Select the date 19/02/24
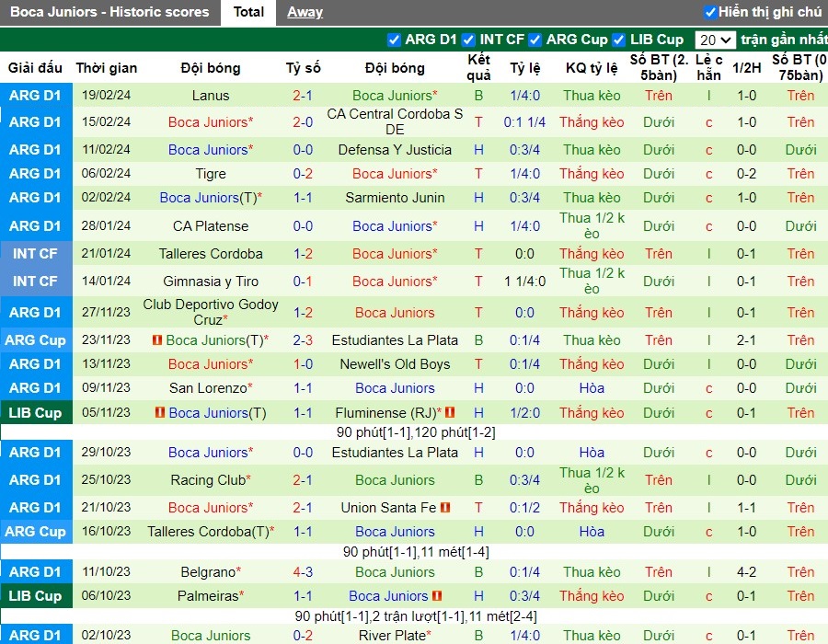 click(106, 95)
